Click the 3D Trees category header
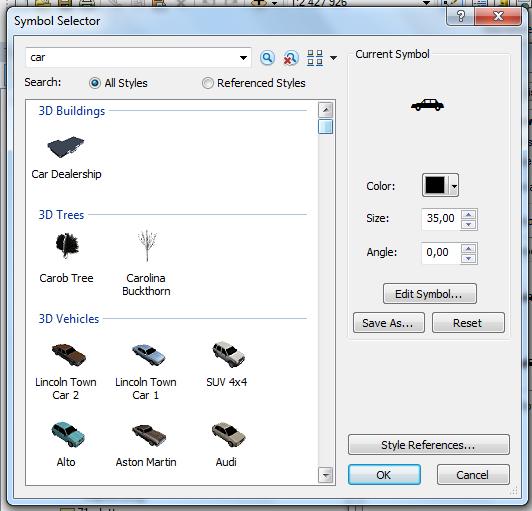 coord(61,215)
